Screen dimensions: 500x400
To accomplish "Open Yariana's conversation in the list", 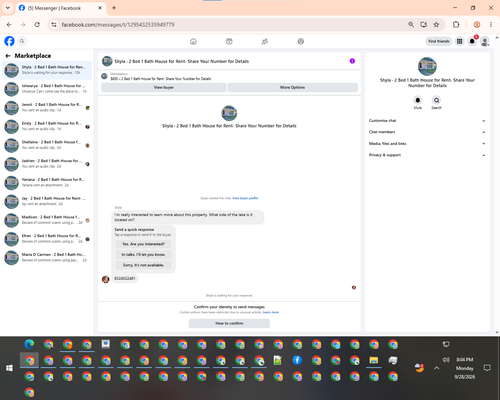I will (x=47, y=182).
